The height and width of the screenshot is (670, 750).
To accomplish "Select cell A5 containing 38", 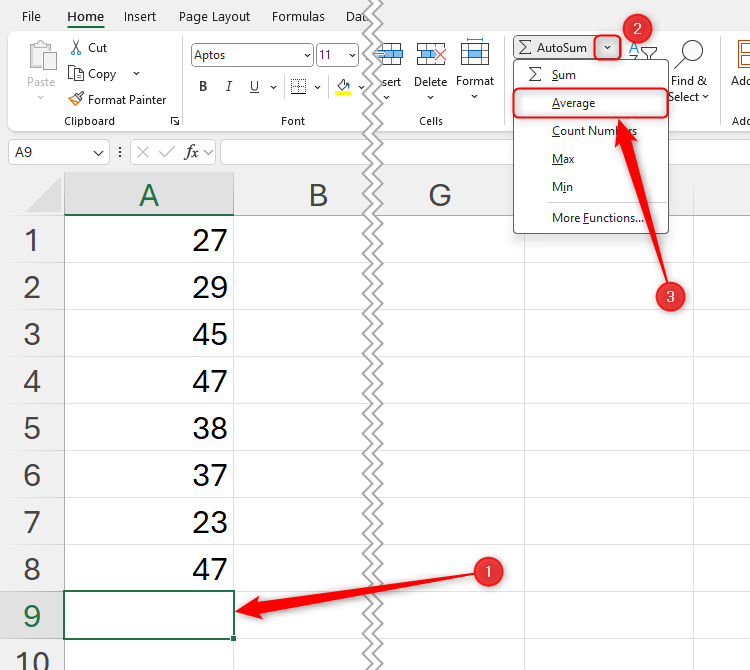I will 149,428.
